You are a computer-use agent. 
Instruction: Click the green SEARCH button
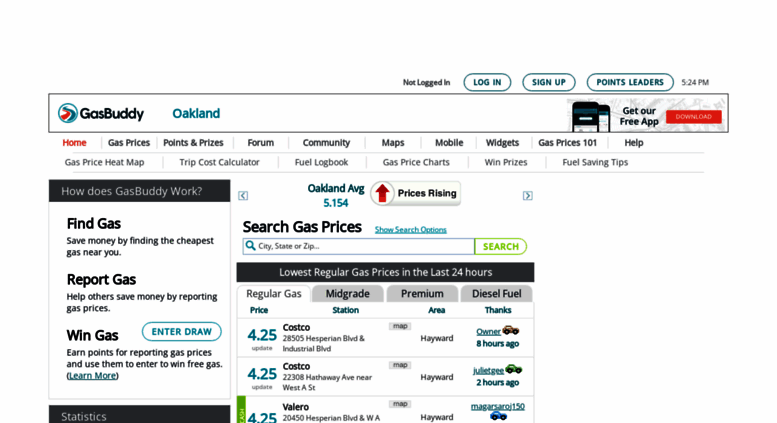coord(500,247)
